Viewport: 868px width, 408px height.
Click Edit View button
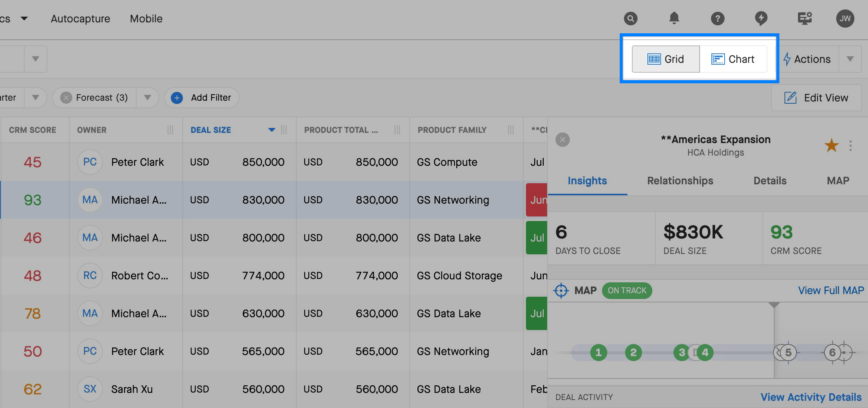(816, 98)
